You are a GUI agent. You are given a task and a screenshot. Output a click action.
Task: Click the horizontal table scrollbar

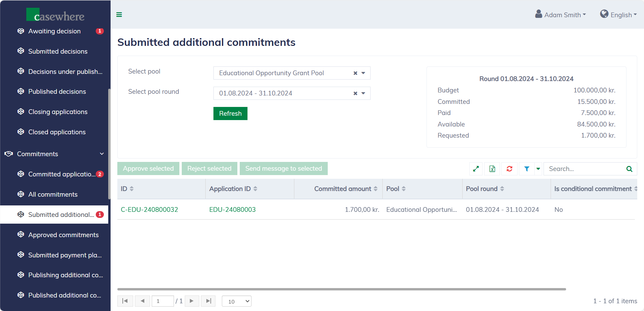pos(341,289)
